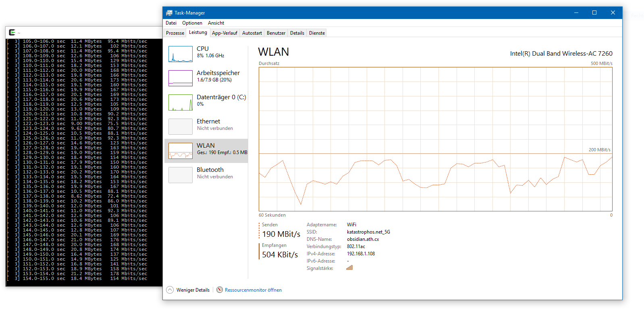Click the 60 Sekunden graph axis label

[272, 215]
